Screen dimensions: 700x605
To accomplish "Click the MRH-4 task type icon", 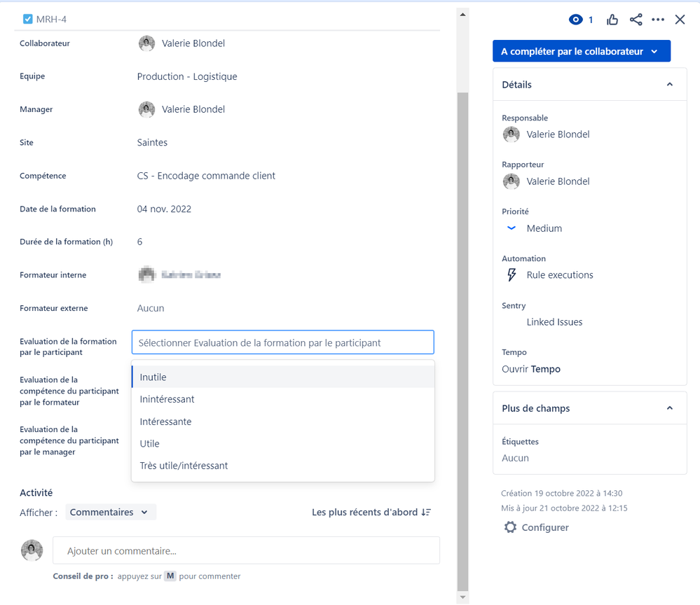I will [27, 19].
